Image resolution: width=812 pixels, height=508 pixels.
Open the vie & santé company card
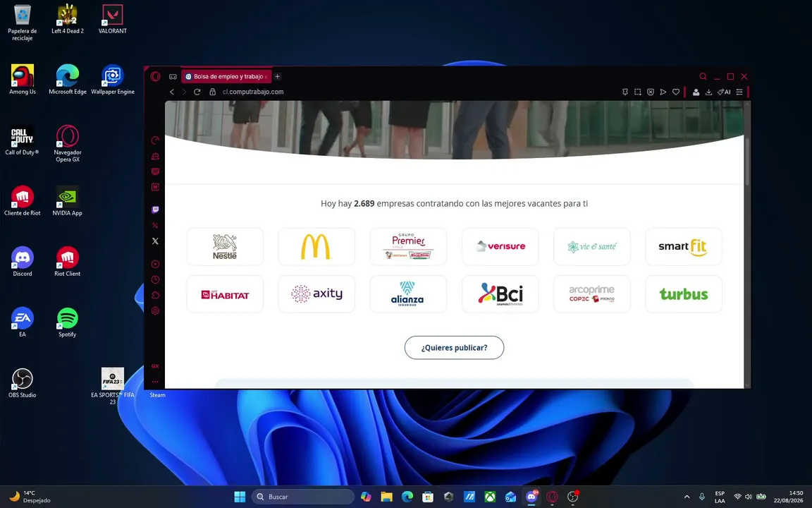pyautogui.click(x=592, y=247)
